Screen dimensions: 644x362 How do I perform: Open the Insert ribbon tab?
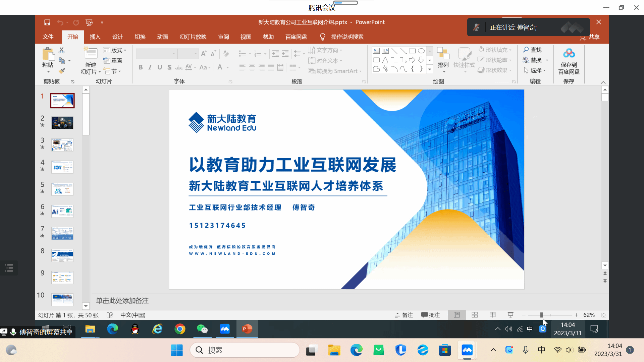pyautogui.click(x=95, y=37)
